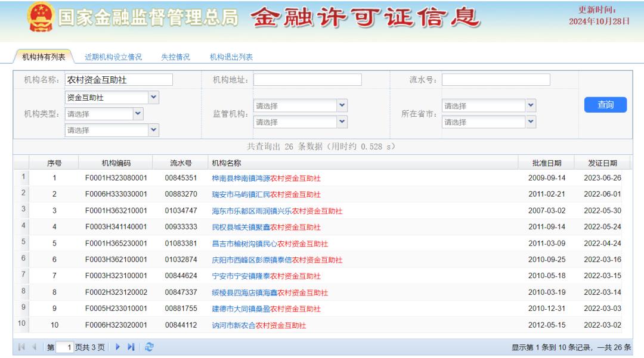Switch to the 近期机构设立情况 tab
Viewport: 644px width, 358px height.
[x=113, y=57]
